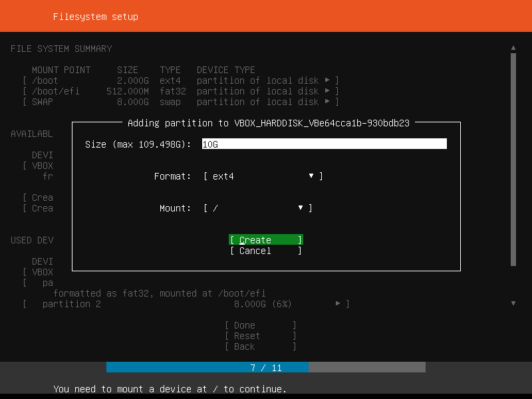Click the '512.000M' size value
The width and height of the screenshot is (532, 399).
[128, 91]
